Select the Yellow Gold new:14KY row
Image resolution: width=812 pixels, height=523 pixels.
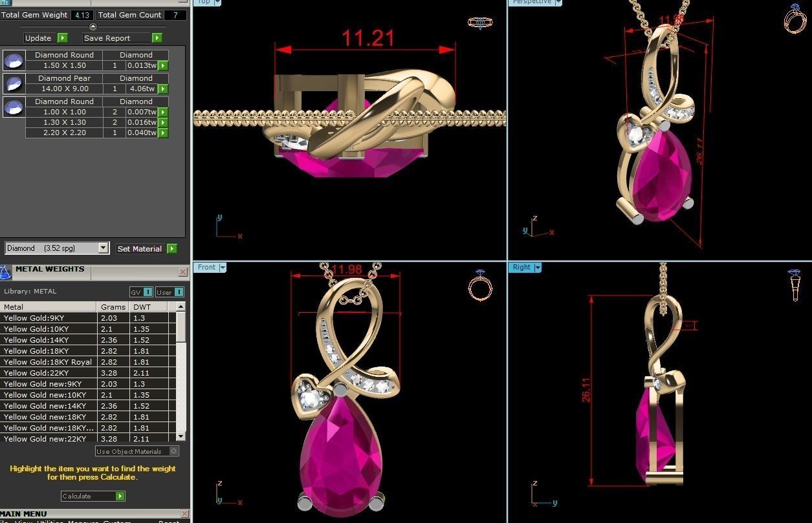coord(87,406)
